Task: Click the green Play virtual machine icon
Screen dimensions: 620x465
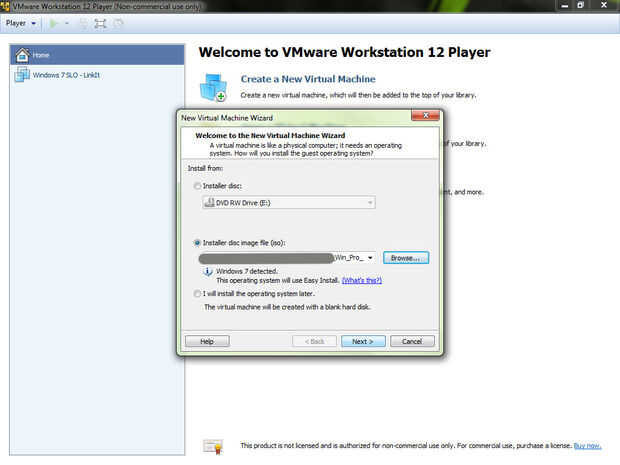Action: coord(53,24)
